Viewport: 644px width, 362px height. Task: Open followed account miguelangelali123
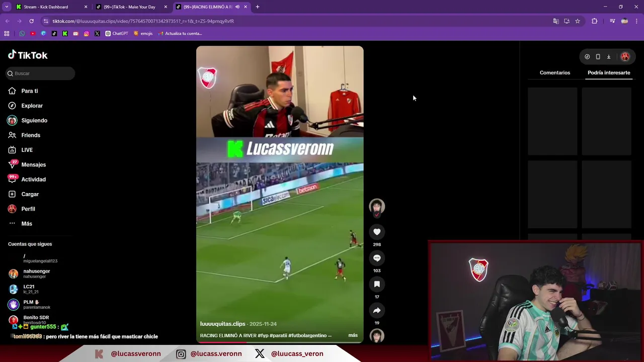click(40, 258)
